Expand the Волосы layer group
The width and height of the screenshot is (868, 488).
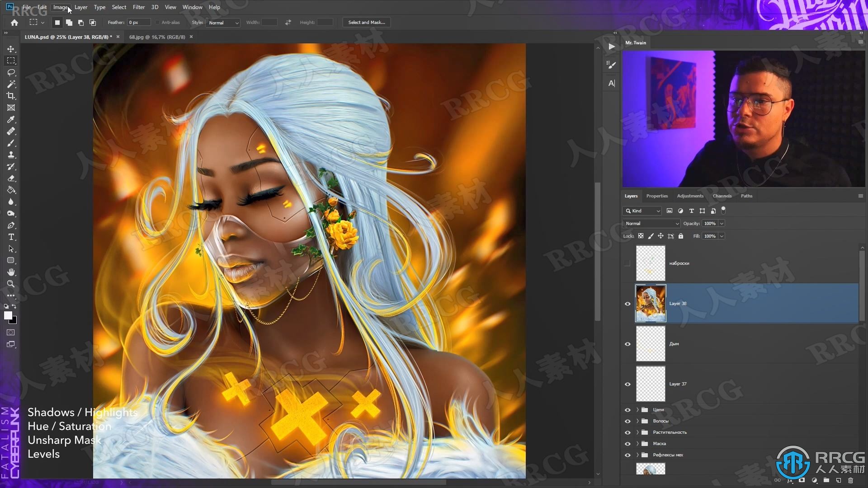(x=636, y=421)
